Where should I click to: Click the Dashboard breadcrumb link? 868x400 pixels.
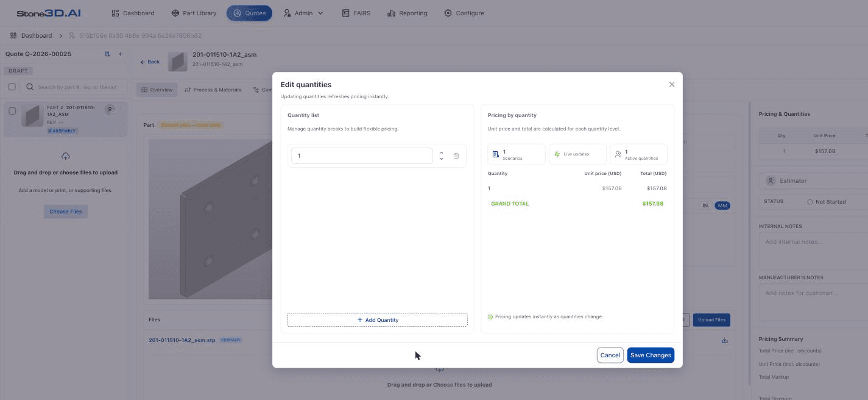[37, 36]
